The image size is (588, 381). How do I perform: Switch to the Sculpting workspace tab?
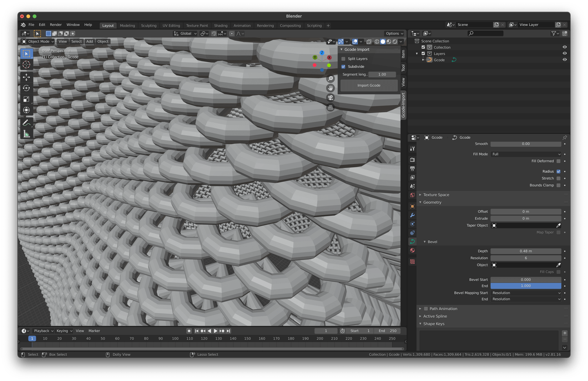[x=149, y=25]
